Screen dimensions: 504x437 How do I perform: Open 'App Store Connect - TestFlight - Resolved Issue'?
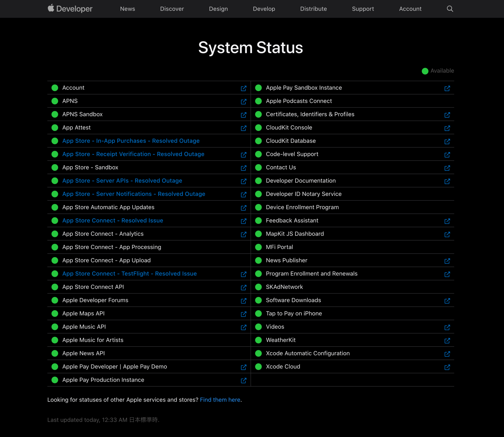(x=129, y=274)
